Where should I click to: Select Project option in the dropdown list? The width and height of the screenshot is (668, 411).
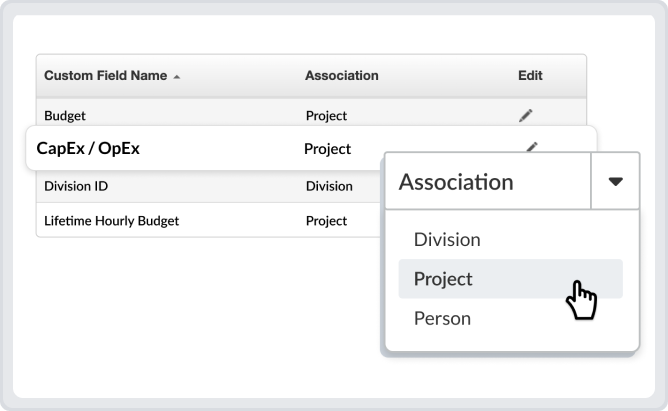pyautogui.click(x=443, y=279)
